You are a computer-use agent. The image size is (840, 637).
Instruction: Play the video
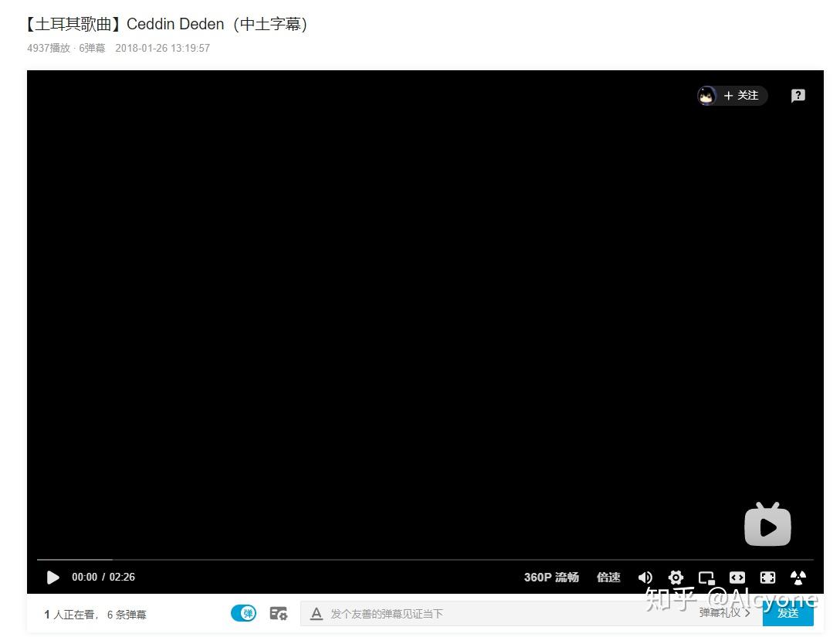52,577
